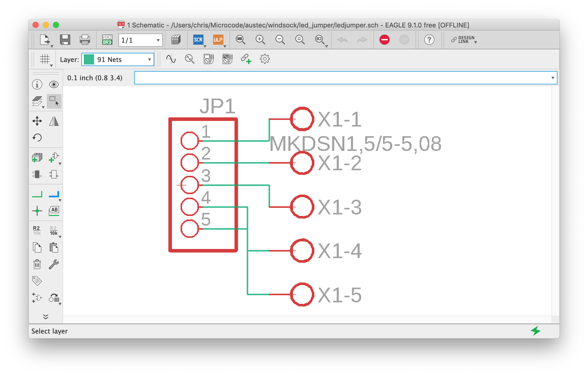Image resolution: width=588 pixels, height=376 pixels.
Task: Select the Name R2 tool
Action: (37, 230)
